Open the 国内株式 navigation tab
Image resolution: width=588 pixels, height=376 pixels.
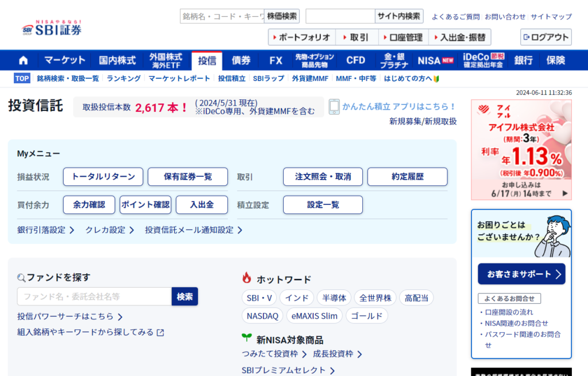click(117, 60)
